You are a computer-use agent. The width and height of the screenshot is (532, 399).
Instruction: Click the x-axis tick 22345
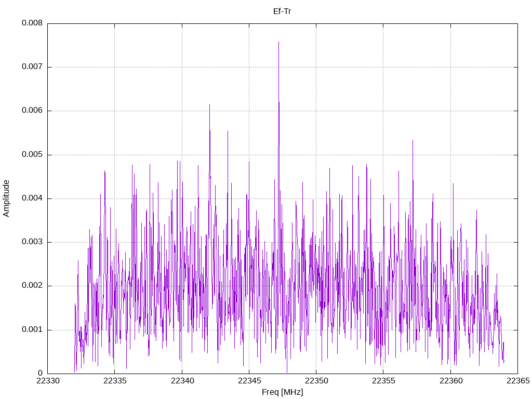click(x=249, y=381)
